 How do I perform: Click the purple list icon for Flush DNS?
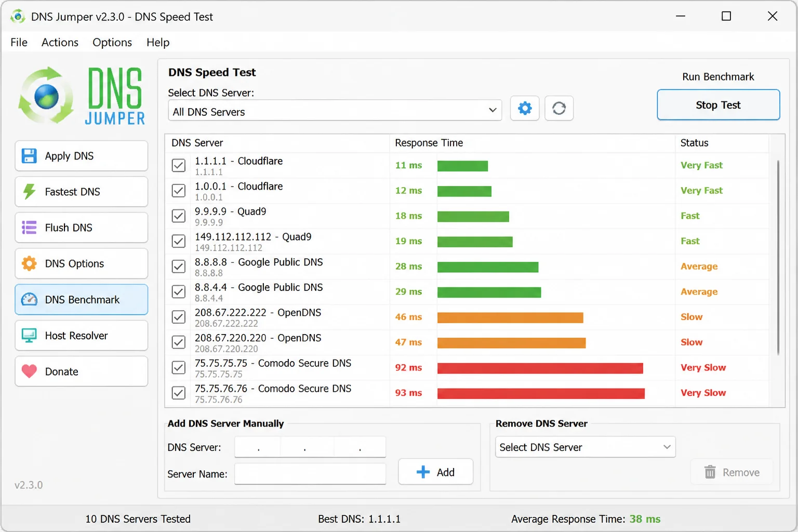pos(29,228)
